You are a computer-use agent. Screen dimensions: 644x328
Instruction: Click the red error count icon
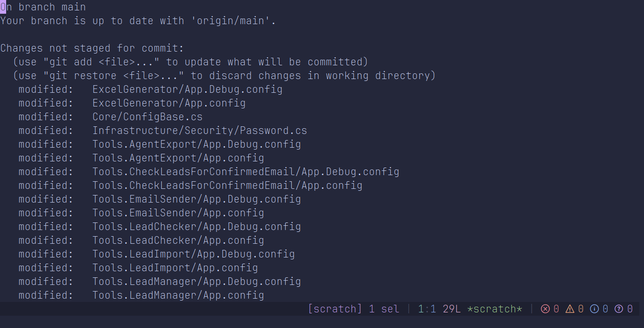click(545, 309)
